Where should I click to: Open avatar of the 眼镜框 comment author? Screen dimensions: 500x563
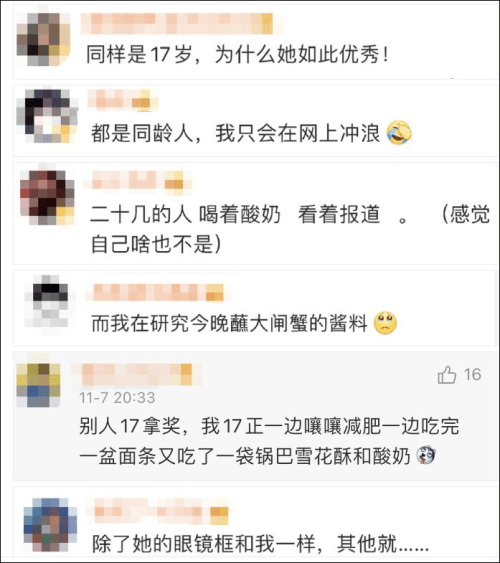point(50,524)
